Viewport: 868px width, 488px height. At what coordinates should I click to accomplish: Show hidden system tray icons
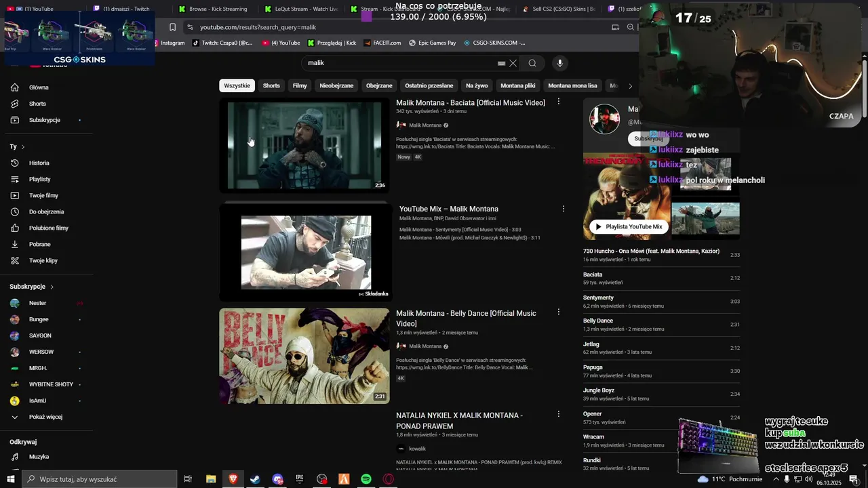776,479
